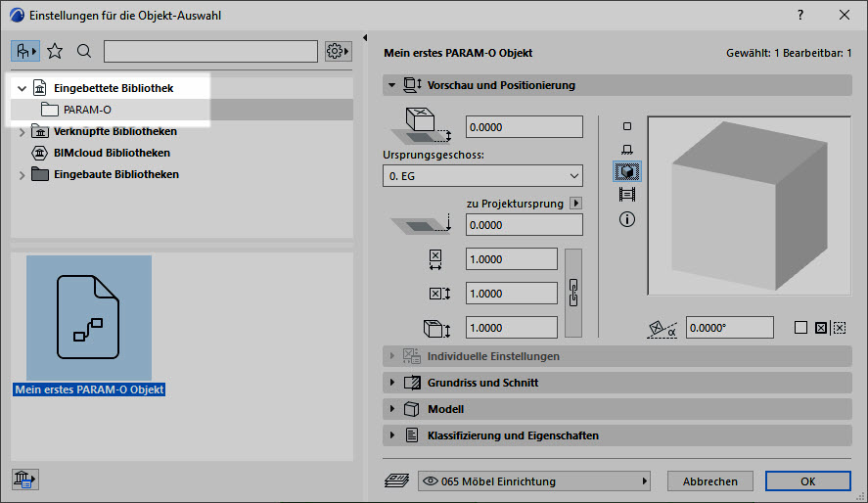Image resolution: width=868 pixels, height=503 pixels.
Task: Select the side elevation preview icon
Action: pos(627,150)
